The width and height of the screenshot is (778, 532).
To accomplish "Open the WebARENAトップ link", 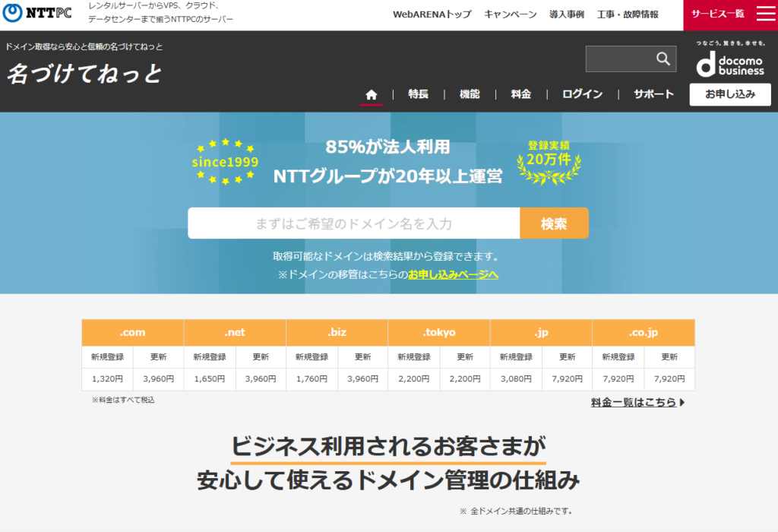I will pos(432,14).
